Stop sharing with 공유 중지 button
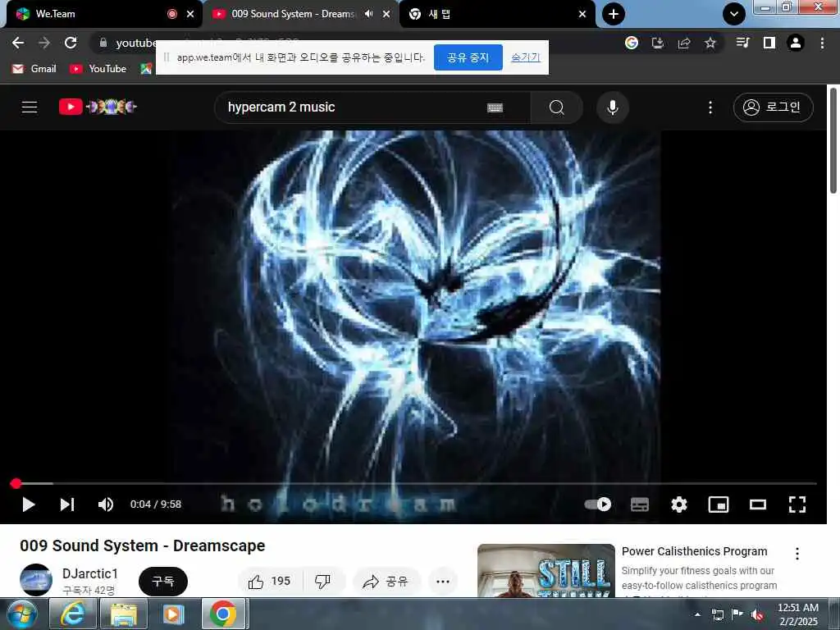 [x=468, y=57]
